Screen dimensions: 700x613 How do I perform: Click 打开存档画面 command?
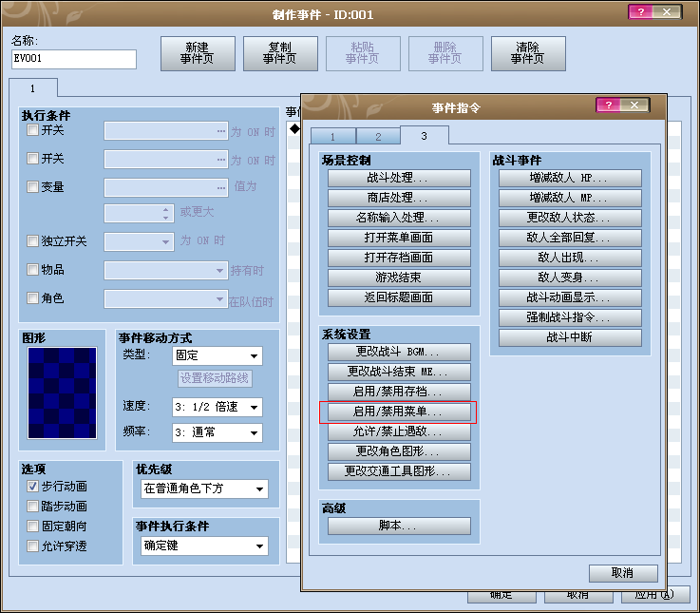[x=399, y=258]
